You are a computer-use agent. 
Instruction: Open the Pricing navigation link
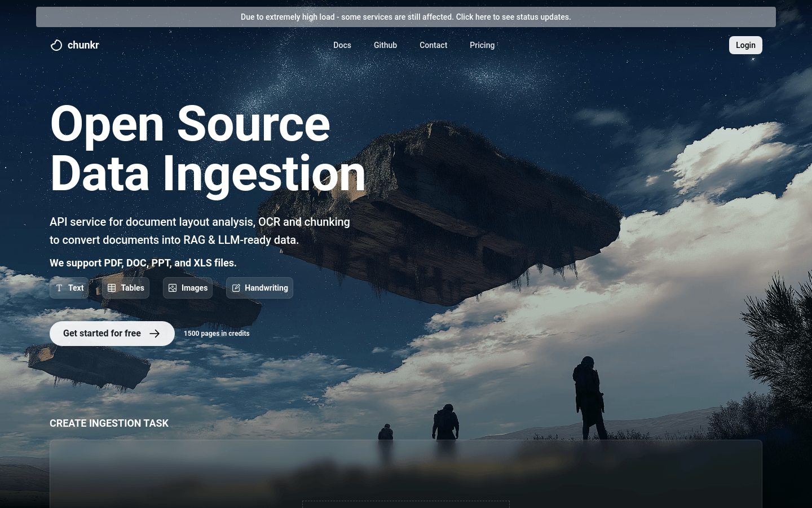tap(482, 45)
